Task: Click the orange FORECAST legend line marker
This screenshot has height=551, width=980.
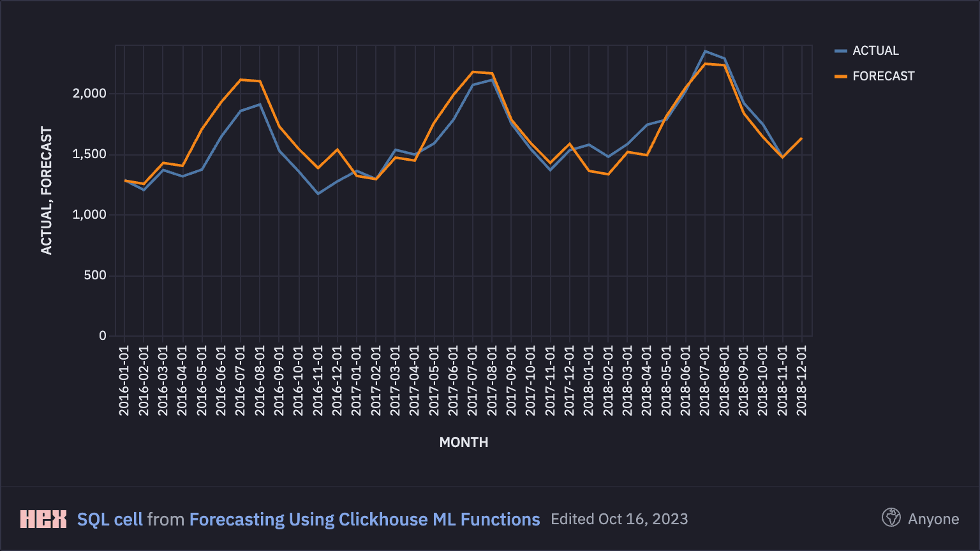Action: tap(840, 77)
